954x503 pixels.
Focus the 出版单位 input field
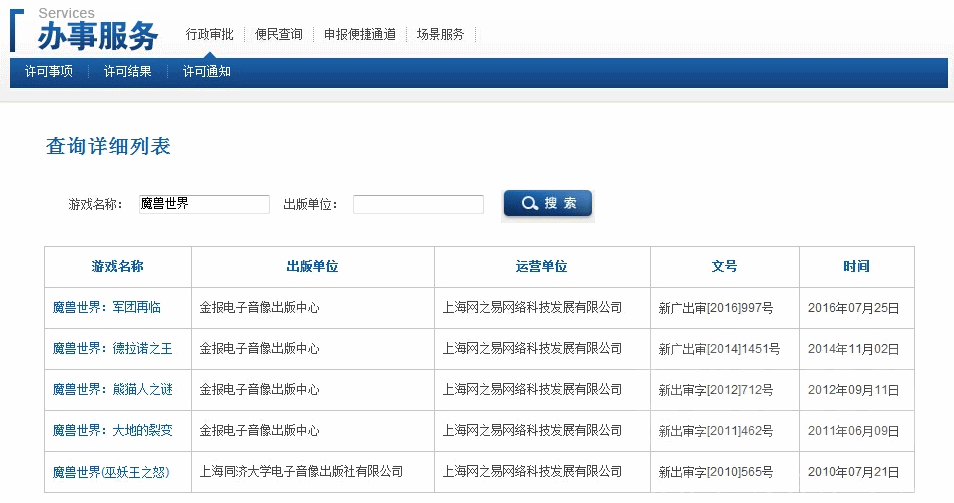(418, 204)
